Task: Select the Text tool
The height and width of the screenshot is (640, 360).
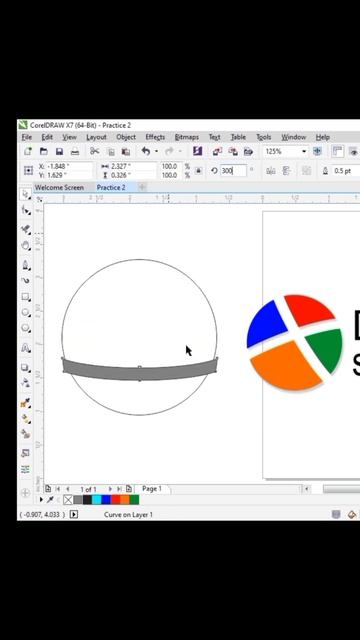Action: tap(26, 348)
